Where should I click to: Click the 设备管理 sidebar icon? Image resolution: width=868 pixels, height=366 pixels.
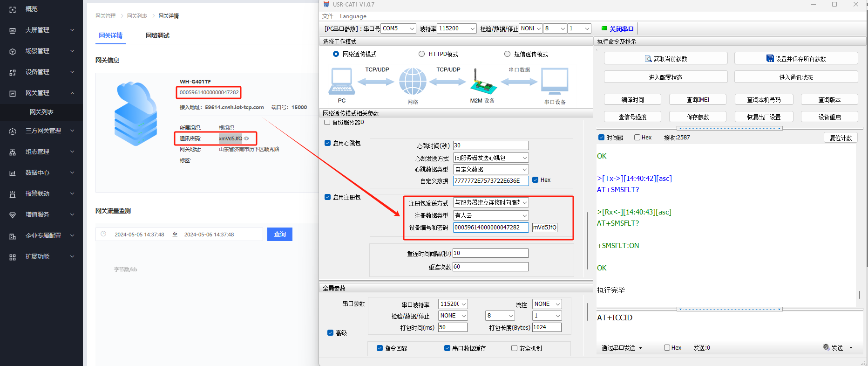click(13, 72)
